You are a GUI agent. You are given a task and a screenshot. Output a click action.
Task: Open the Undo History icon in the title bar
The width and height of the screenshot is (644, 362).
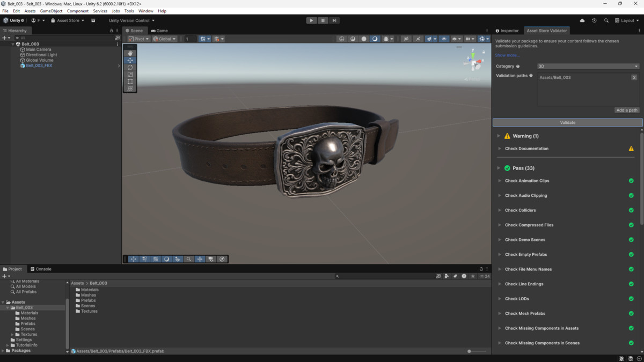point(594,20)
